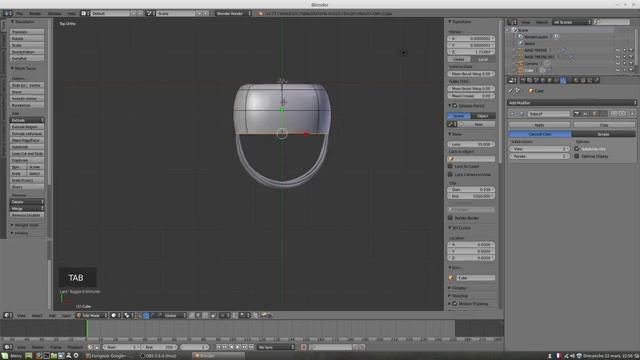Open the Merge dropdown in tool shelf
This screenshot has width=640, height=360.
coord(27,208)
